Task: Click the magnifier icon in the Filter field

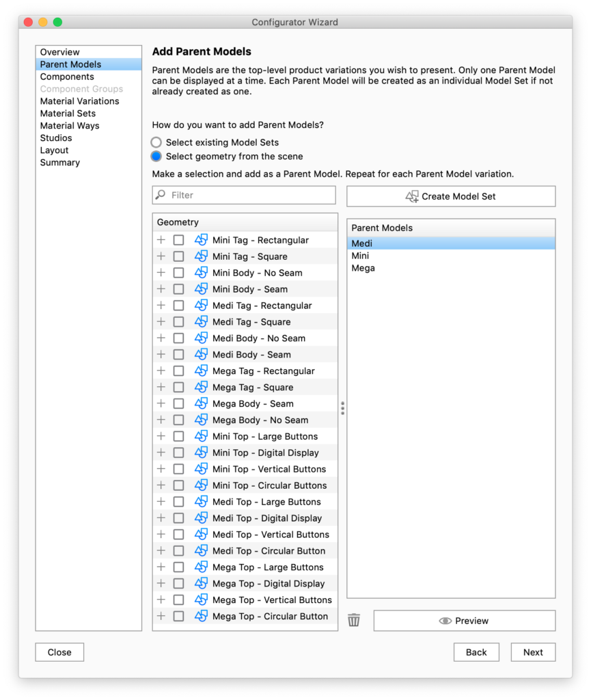Action: click(161, 195)
